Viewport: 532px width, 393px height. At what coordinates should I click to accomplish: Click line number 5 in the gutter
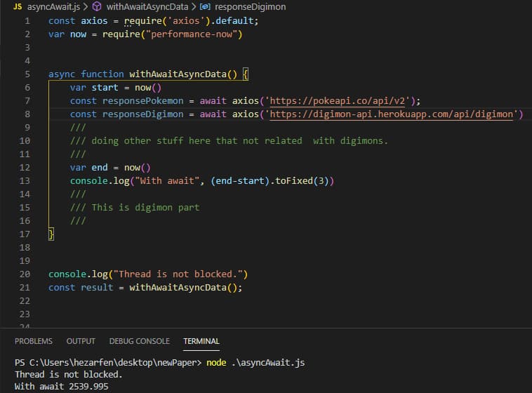tap(27, 74)
